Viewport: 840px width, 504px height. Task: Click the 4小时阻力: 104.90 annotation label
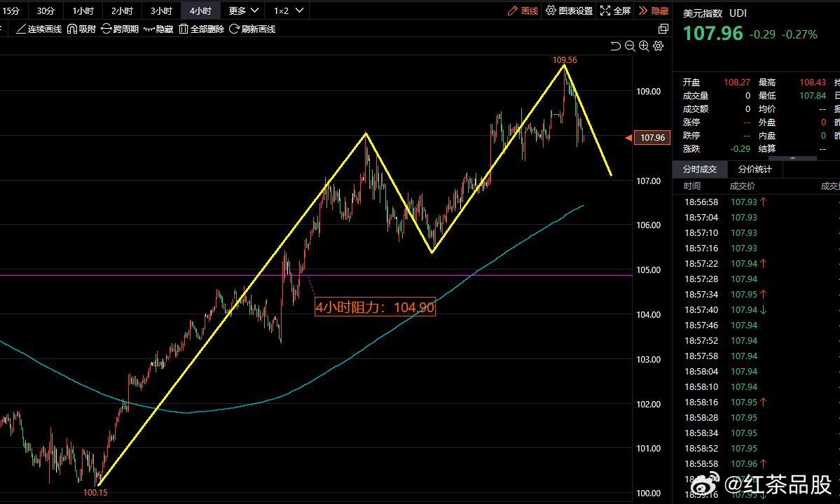tap(375, 307)
